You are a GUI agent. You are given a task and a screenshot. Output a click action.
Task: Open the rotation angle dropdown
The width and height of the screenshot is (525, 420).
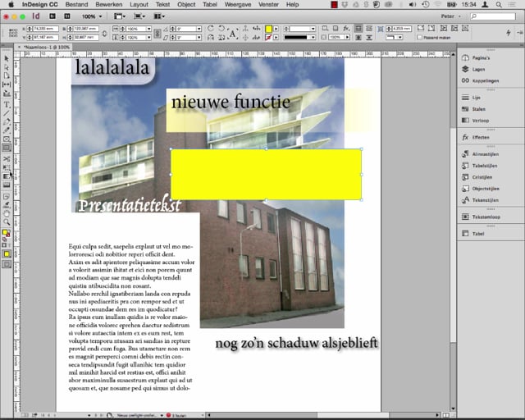(199, 29)
